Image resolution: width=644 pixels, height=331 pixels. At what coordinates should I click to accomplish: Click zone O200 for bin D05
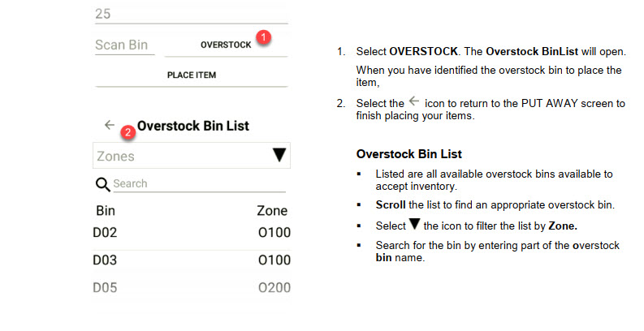(x=274, y=287)
